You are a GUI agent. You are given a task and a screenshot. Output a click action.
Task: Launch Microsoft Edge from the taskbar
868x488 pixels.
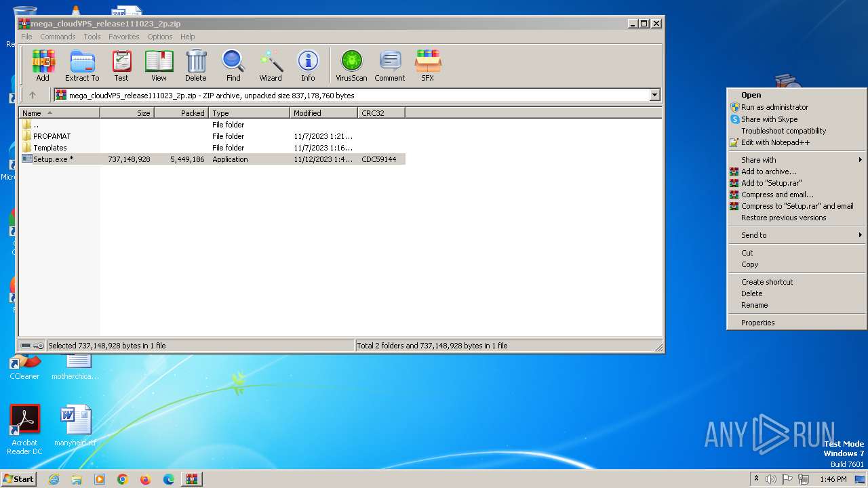tap(169, 479)
